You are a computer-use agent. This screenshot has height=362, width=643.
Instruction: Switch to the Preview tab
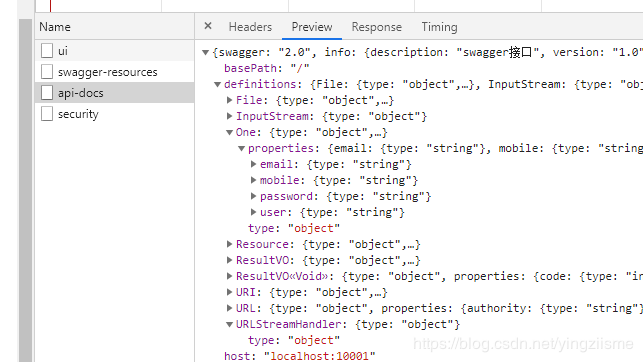pos(312,27)
